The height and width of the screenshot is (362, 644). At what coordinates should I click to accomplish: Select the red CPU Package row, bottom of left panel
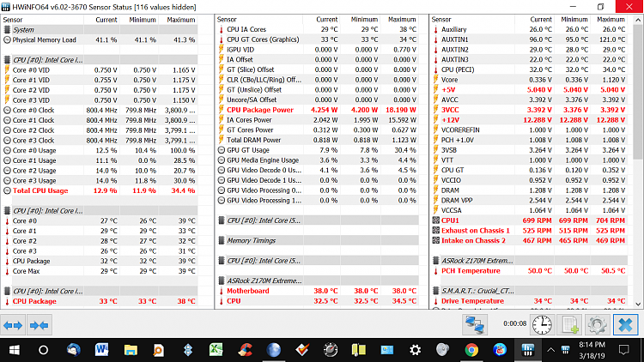coord(100,301)
